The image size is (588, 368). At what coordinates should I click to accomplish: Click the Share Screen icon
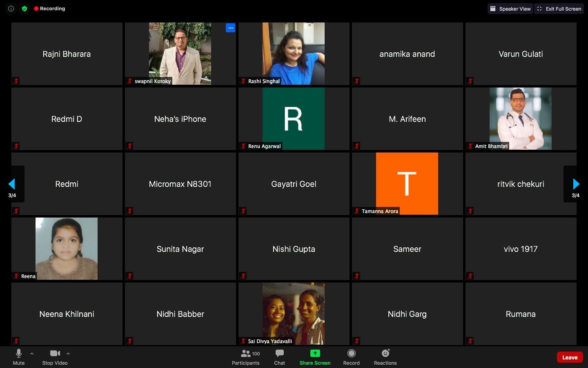coord(315,353)
